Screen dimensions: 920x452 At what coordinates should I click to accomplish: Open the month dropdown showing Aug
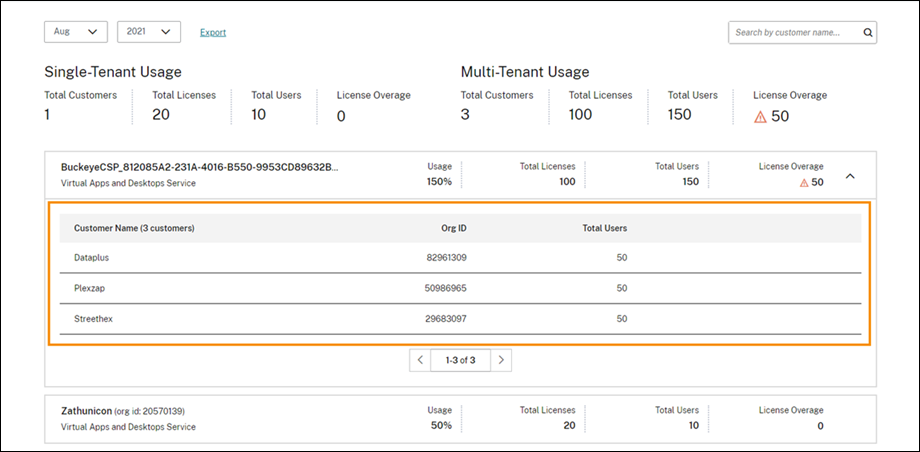[76, 32]
